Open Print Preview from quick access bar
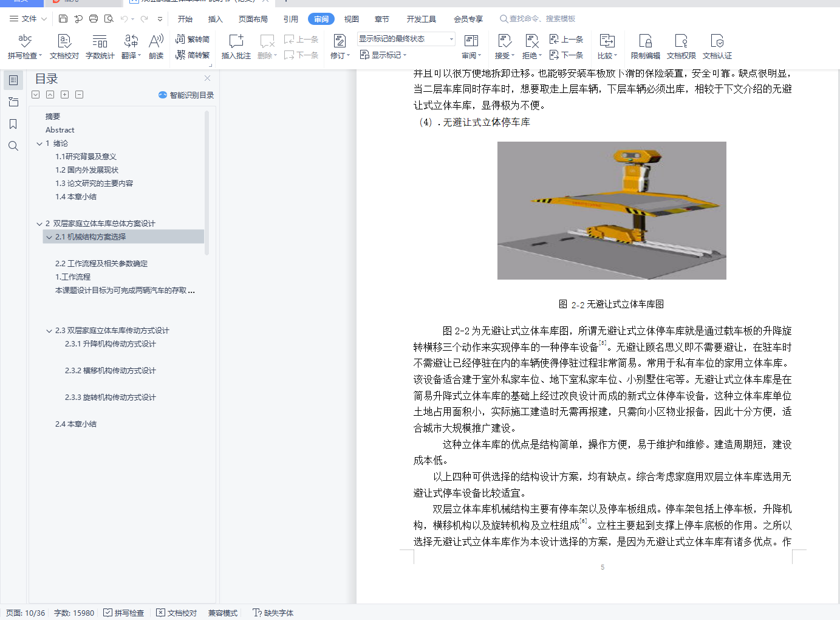The height and width of the screenshot is (620, 840). click(109, 19)
